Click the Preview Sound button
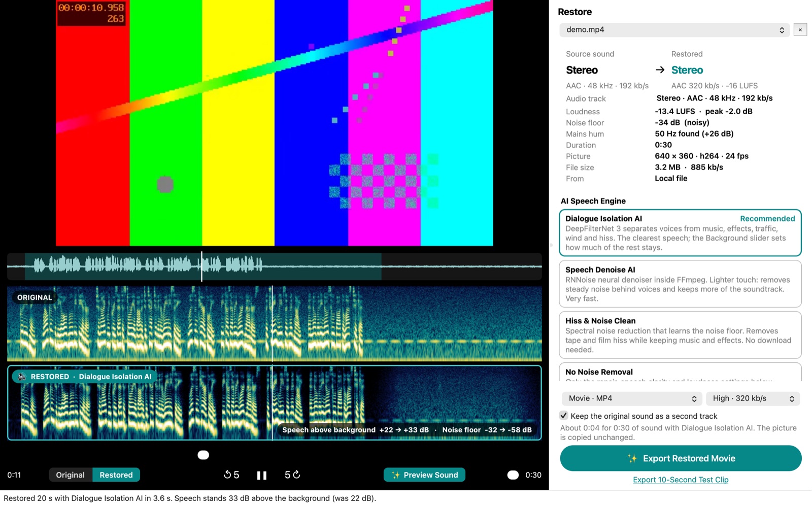 point(424,475)
